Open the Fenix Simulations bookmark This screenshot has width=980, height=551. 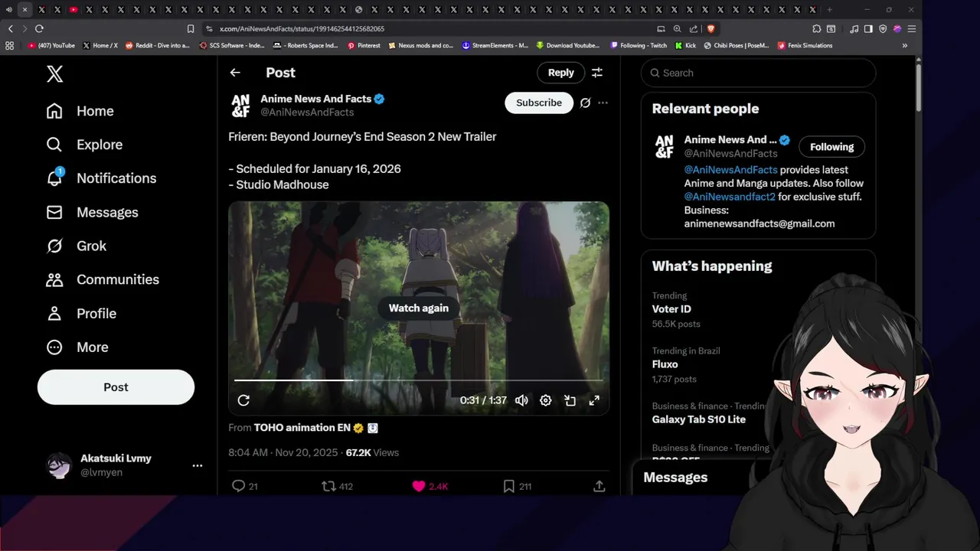point(805,45)
